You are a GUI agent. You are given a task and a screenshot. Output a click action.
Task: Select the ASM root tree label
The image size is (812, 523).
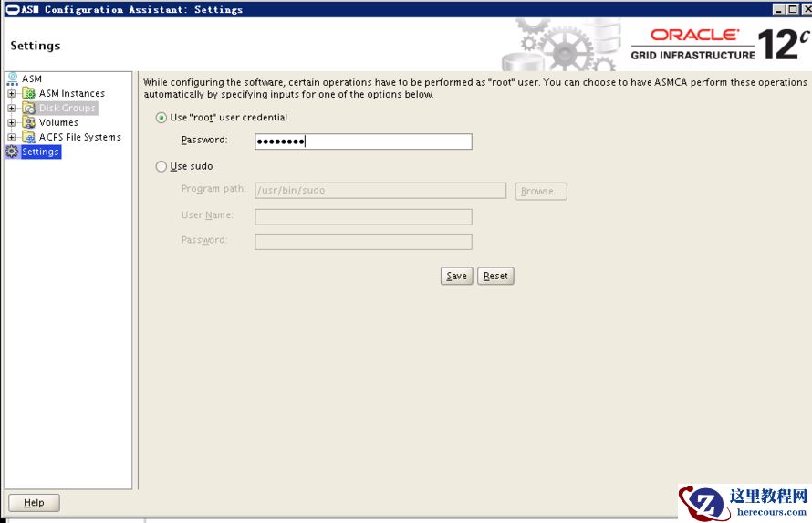[x=32, y=78]
